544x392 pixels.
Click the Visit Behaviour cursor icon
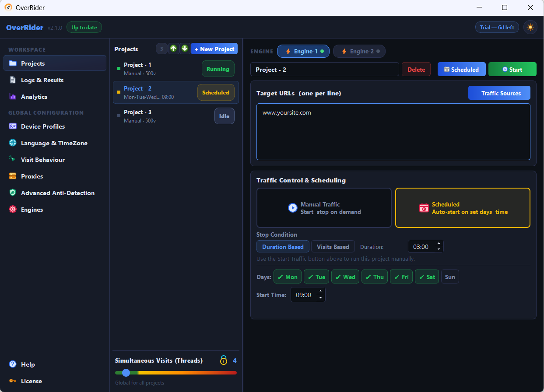tap(13, 160)
